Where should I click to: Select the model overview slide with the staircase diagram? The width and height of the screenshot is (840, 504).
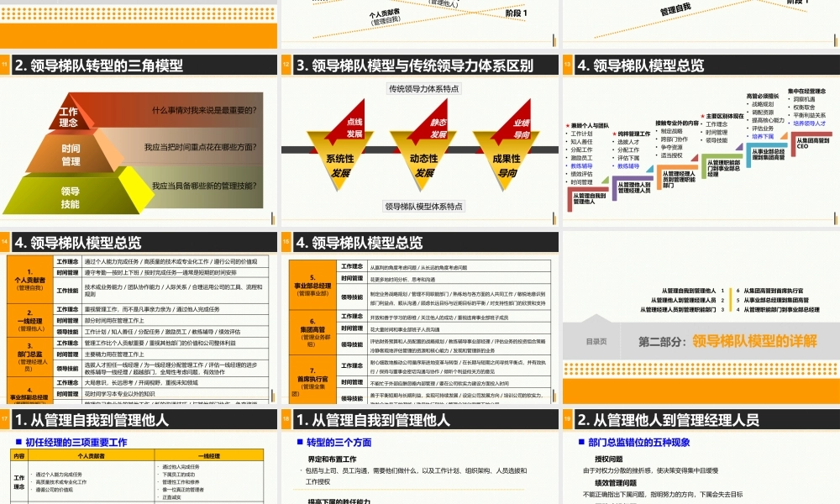(701, 139)
